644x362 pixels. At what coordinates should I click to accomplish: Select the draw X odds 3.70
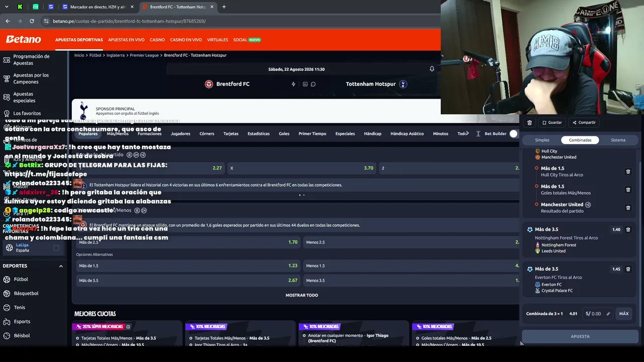(301, 168)
